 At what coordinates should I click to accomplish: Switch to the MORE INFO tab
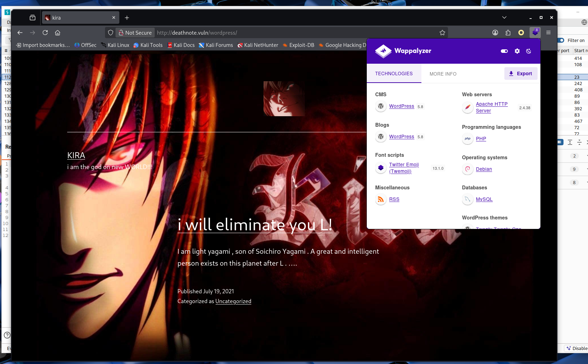point(443,74)
